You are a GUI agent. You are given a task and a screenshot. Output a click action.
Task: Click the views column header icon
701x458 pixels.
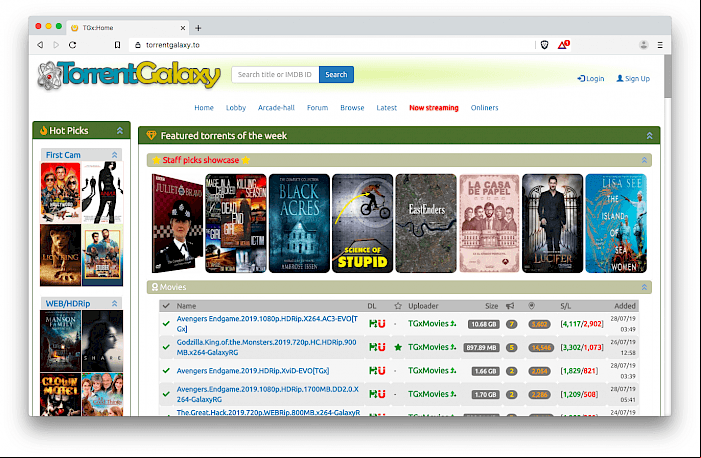click(x=532, y=306)
